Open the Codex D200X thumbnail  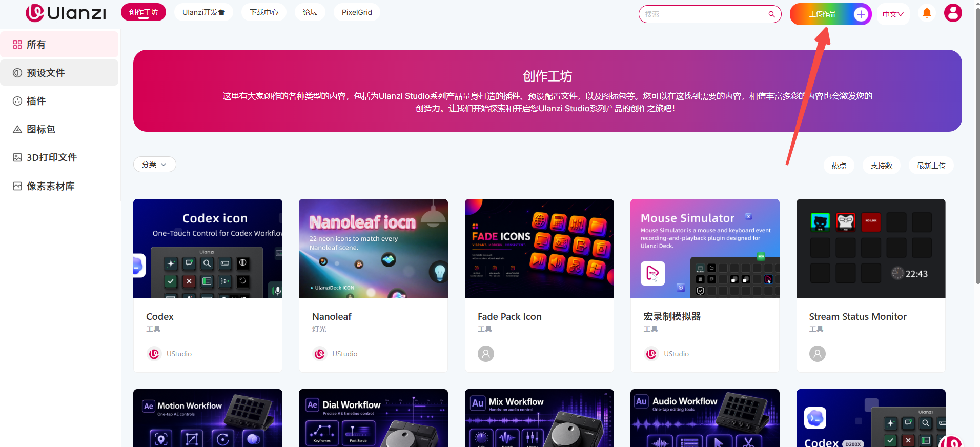[871, 418]
